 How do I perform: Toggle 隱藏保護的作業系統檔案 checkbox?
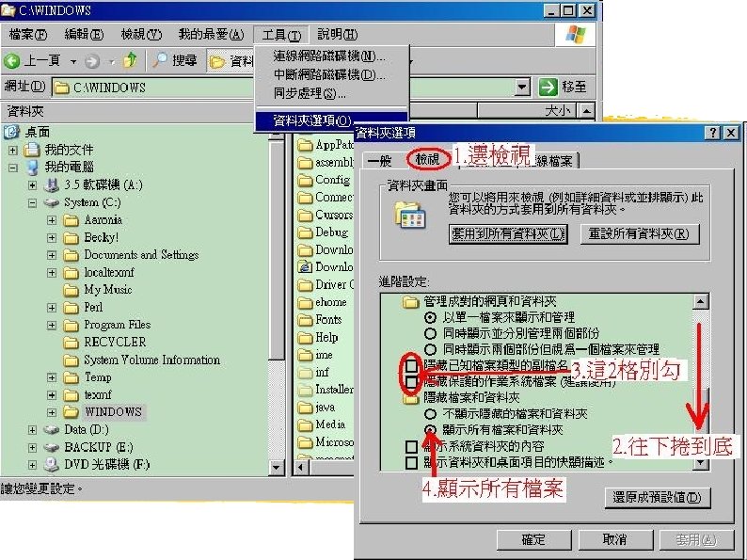[411, 382]
